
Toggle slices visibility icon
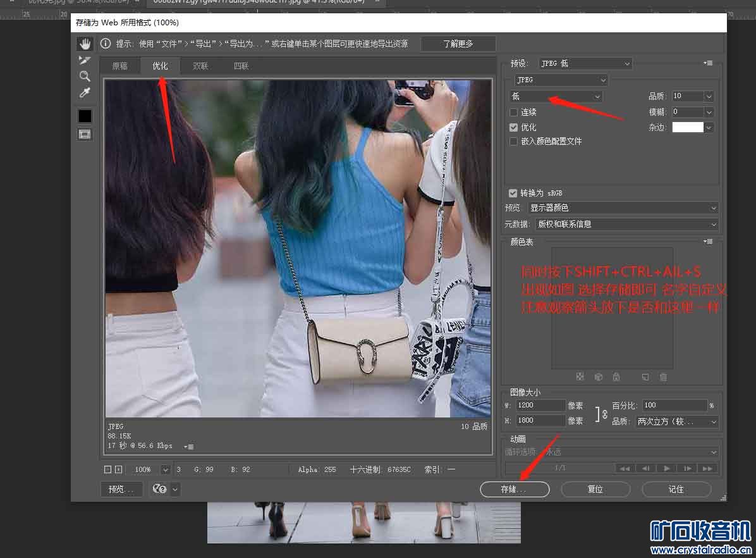pos(85,134)
